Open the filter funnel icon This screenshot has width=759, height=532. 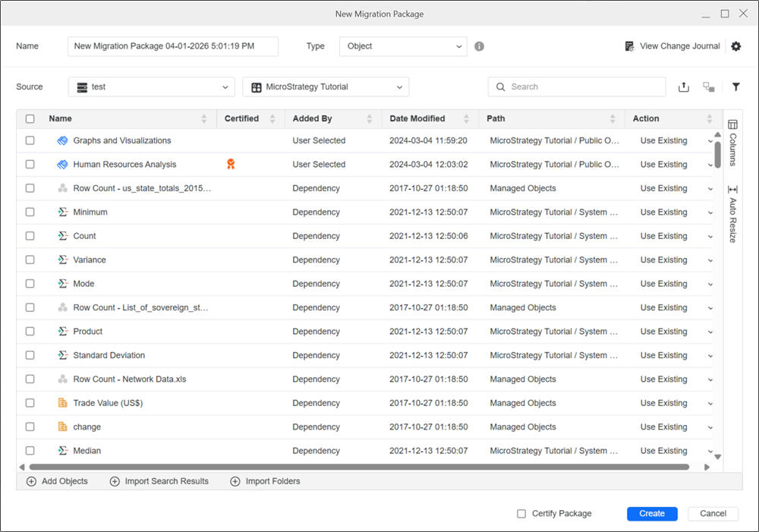735,87
